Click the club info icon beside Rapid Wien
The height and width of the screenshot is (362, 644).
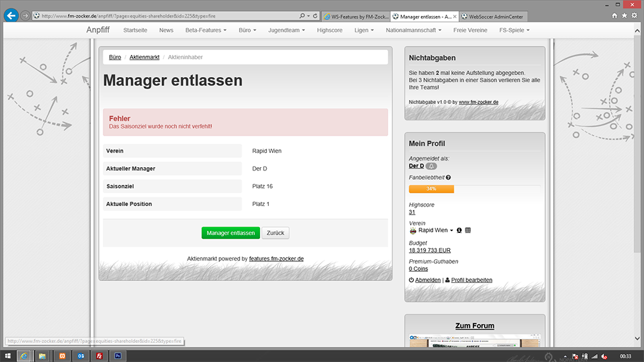tap(459, 230)
